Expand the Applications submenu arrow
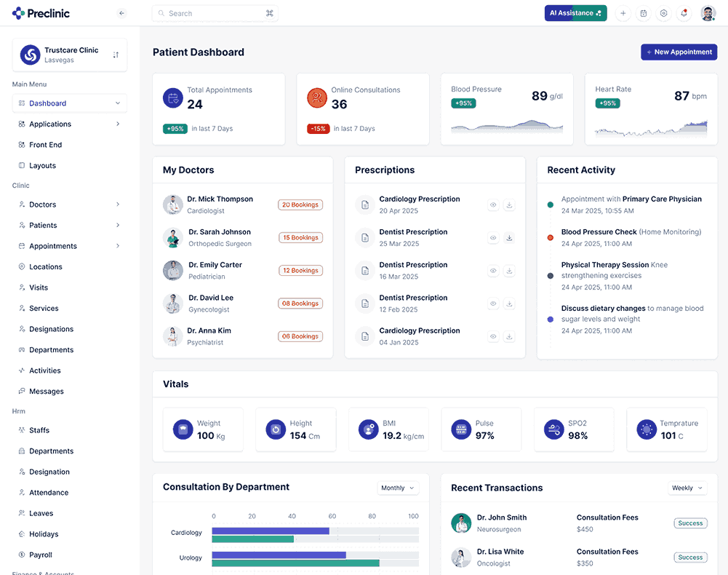The image size is (728, 575). pyautogui.click(x=118, y=124)
